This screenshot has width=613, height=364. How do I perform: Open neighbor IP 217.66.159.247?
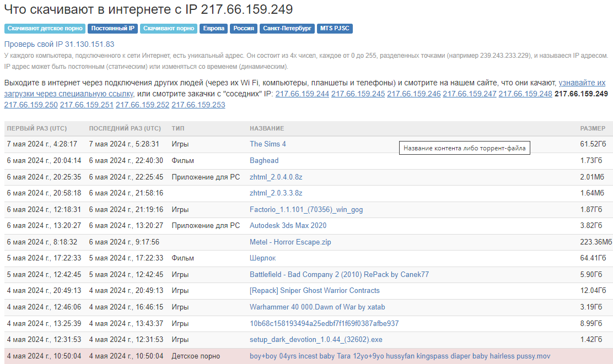[x=470, y=94]
